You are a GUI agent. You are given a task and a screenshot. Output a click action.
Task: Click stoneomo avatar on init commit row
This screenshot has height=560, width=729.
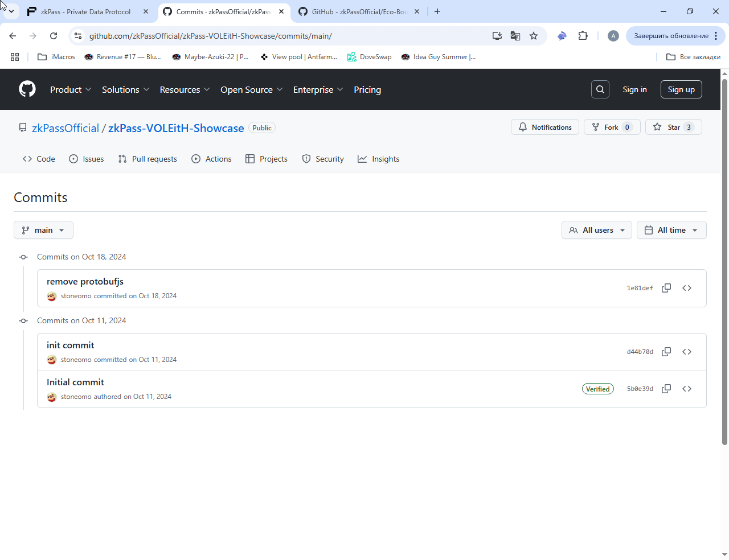click(x=52, y=360)
